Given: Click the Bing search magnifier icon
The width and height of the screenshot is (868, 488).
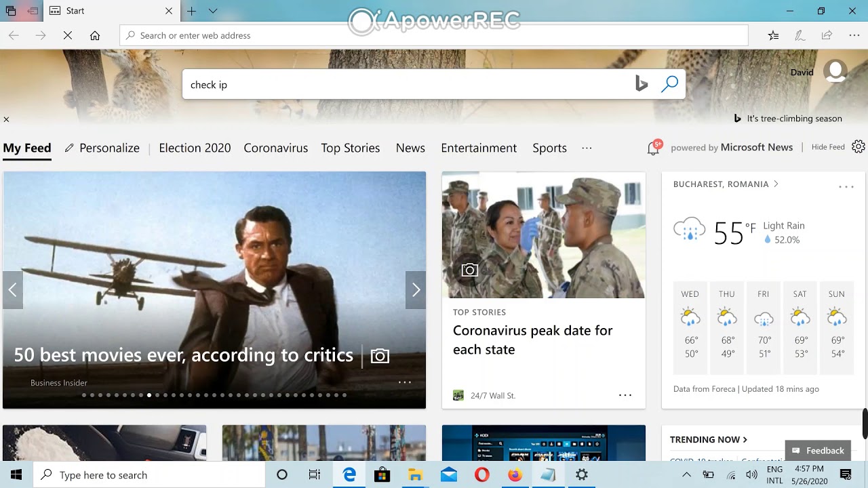Looking at the screenshot, I should pos(669,84).
